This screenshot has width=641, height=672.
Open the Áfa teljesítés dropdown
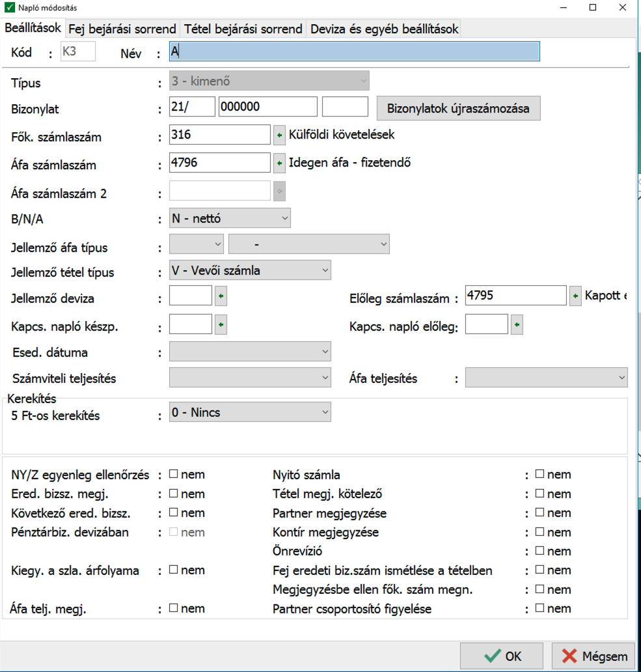547,378
